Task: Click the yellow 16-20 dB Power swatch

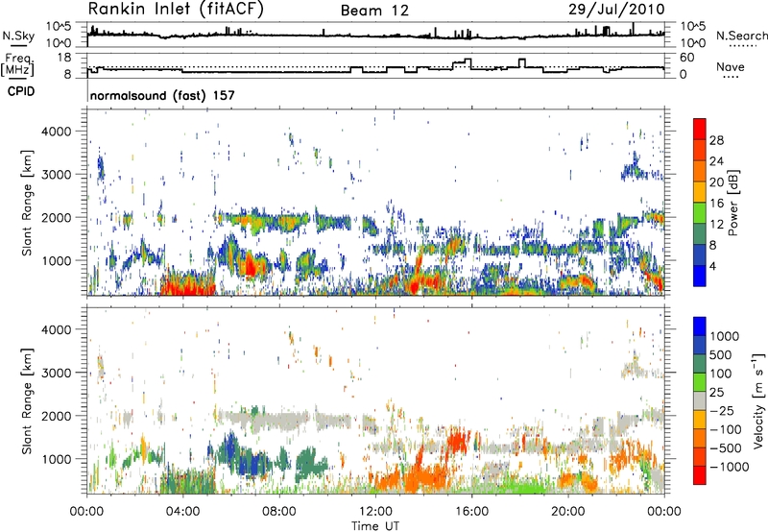Action: coord(700,192)
